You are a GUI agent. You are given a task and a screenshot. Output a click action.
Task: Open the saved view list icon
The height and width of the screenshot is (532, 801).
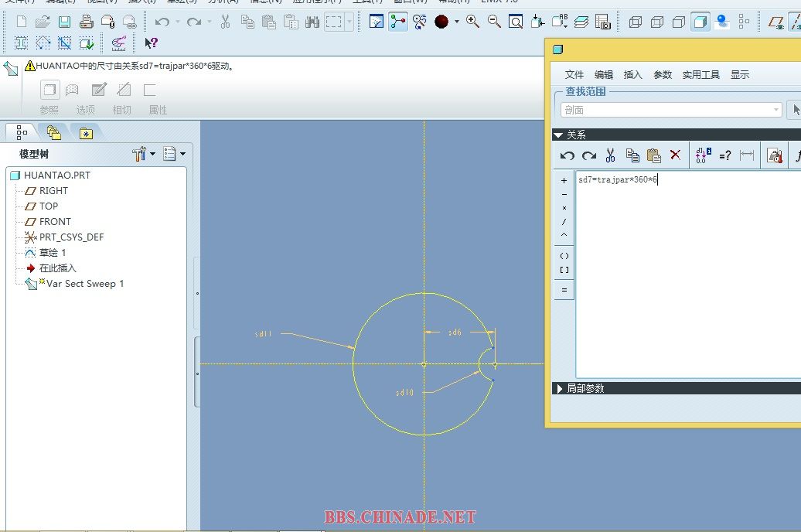[559, 22]
